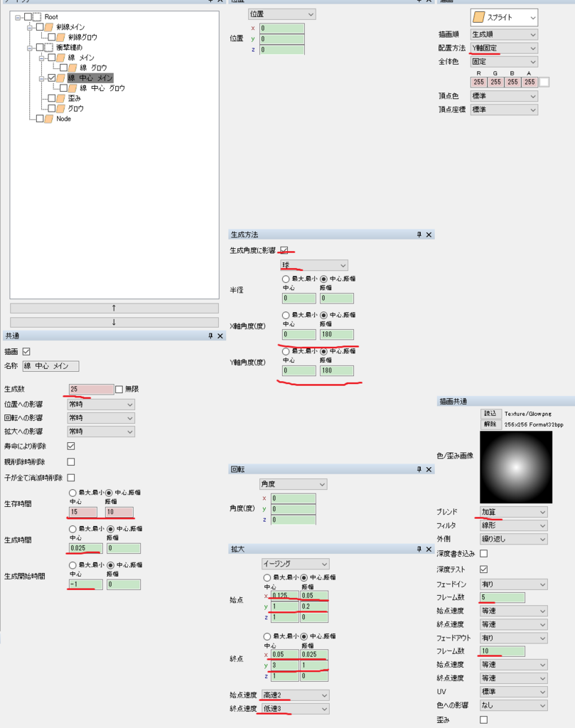Pin the 拡大 panel
The height and width of the screenshot is (728, 575).
[x=419, y=550]
